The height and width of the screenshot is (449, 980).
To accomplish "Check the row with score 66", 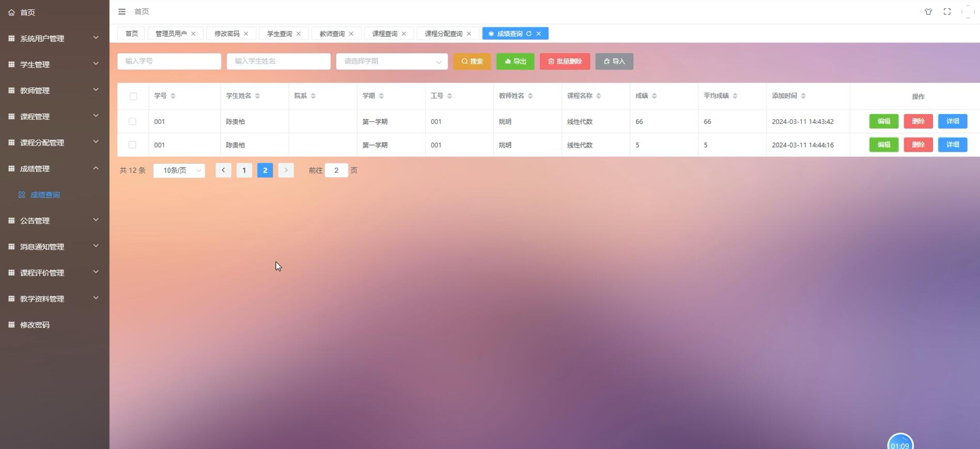I will (132, 121).
